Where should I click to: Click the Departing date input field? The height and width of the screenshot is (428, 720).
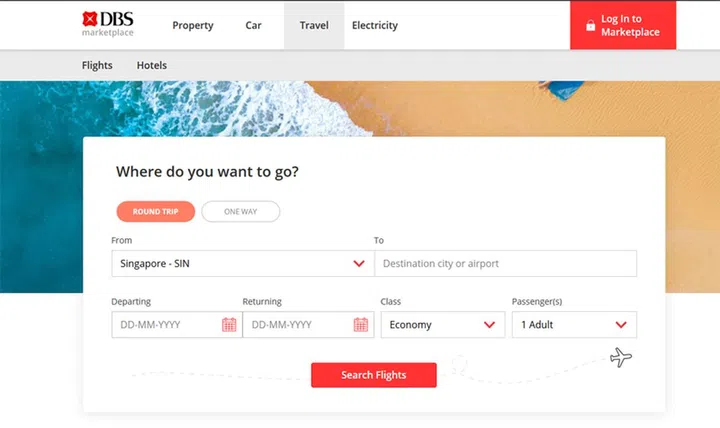[165, 325]
